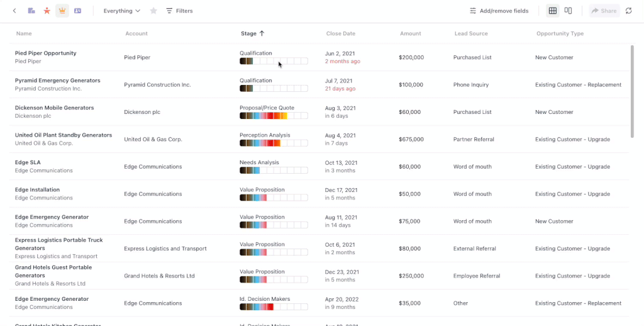Click the vertical scrollbar thumb

[632, 91]
